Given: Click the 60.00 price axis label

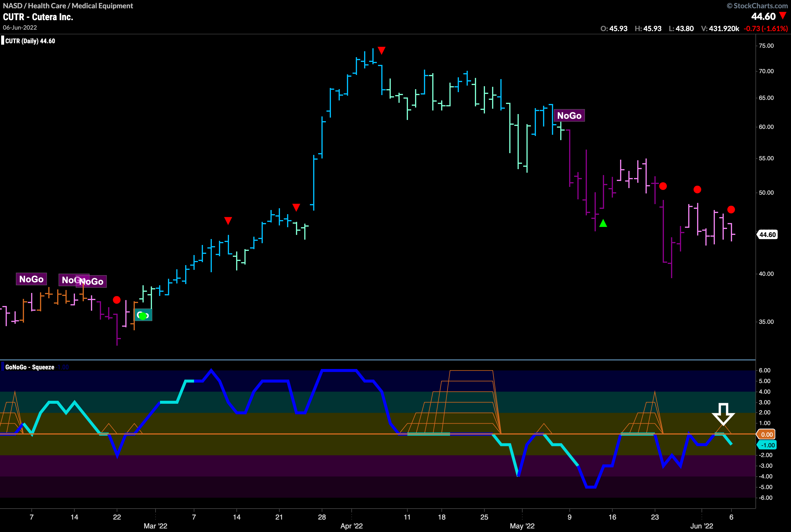Looking at the screenshot, I should point(766,127).
